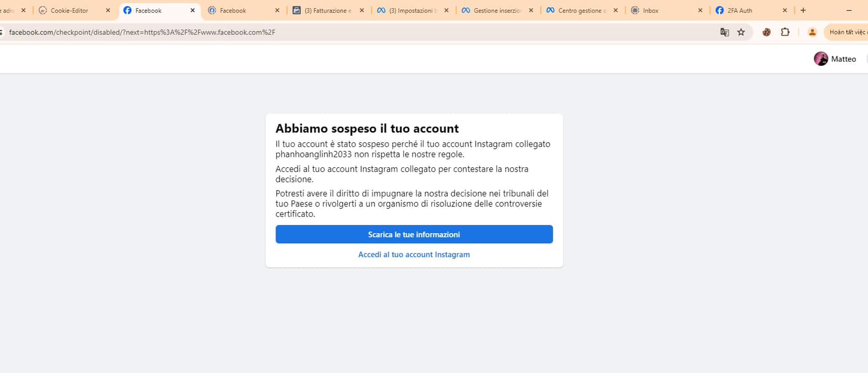Screen dimensions: 868x373
Task: Open the Impostazioni tab
Action: click(x=412, y=10)
